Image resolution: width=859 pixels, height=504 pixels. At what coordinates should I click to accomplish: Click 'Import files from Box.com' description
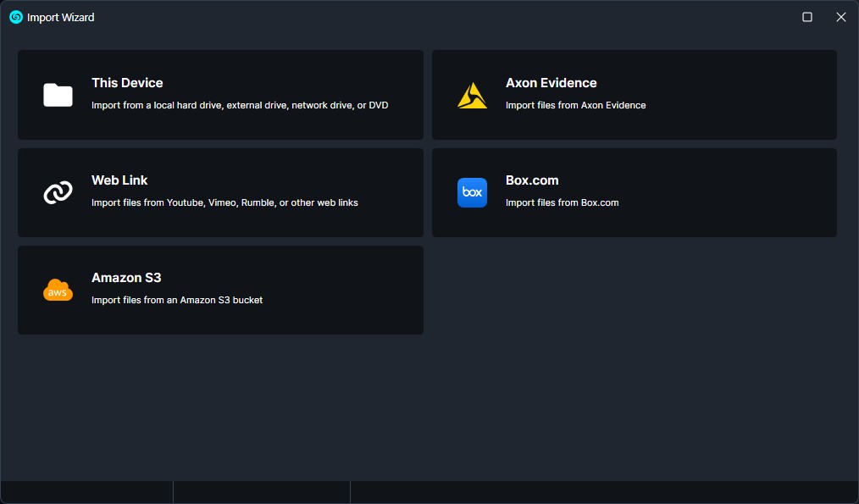click(562, 202)
